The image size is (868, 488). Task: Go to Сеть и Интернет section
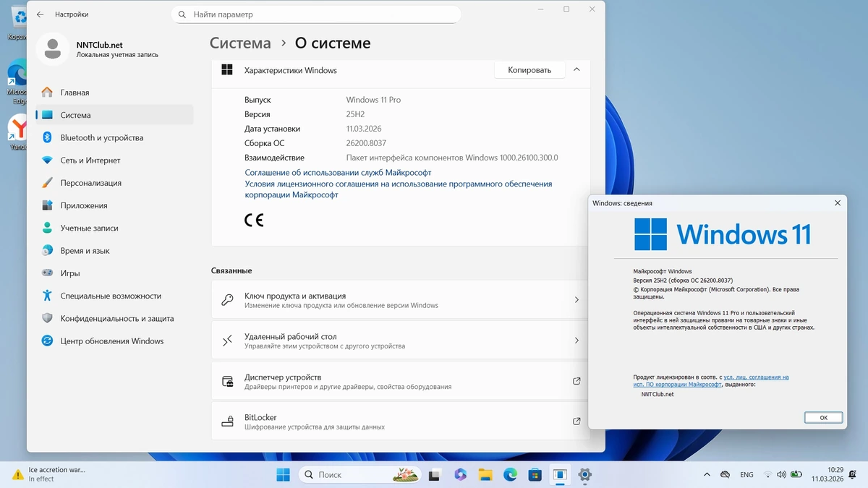pos(114,160)
